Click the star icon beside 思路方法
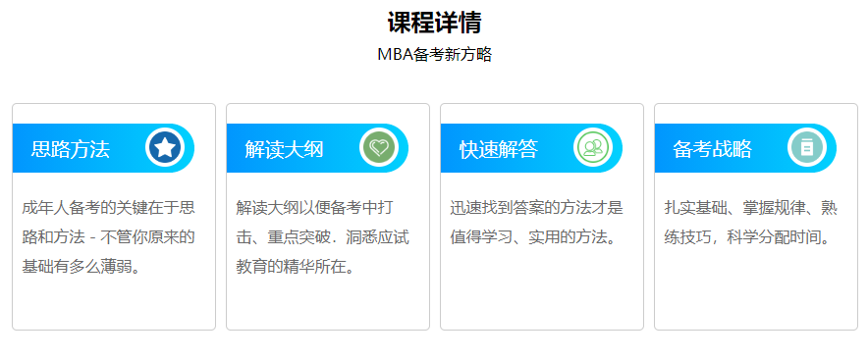 (x=165, y=148)
